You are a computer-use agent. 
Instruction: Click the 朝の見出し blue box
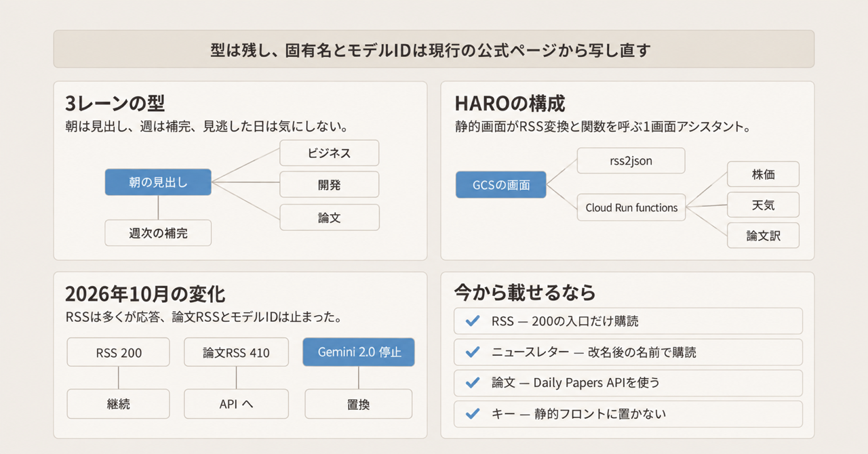(x=158, y=182)
